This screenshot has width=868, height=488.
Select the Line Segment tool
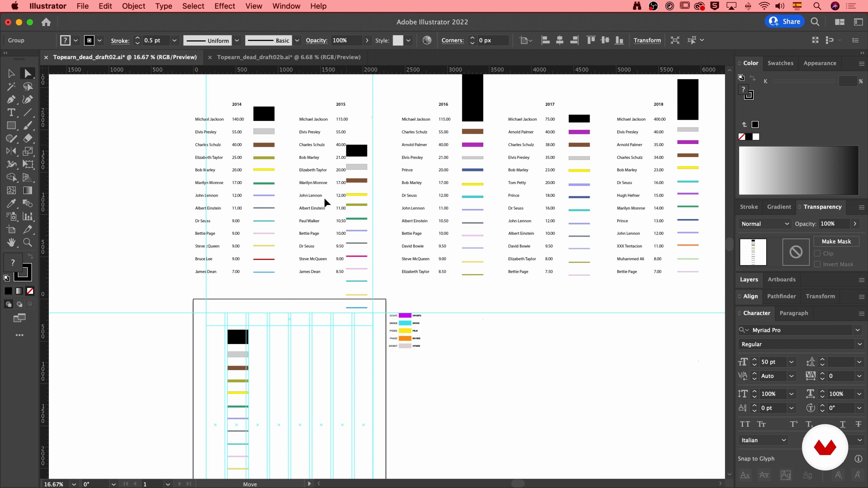pos(28,112)
